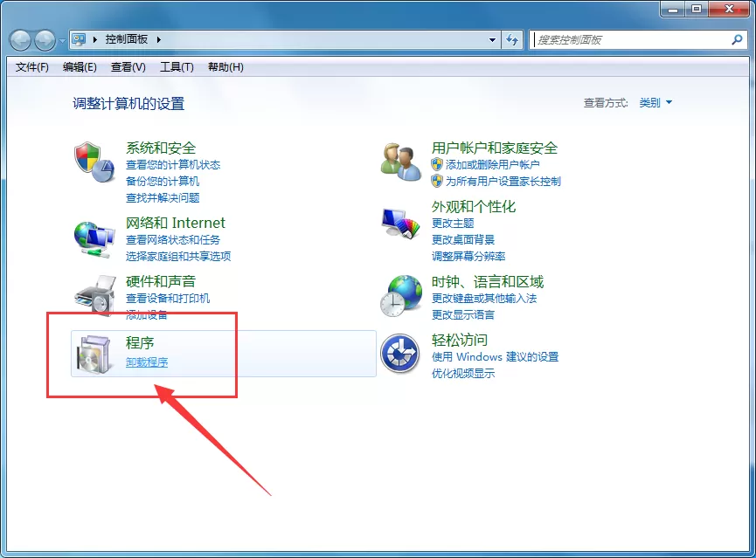This screenshot has height=558, width=756.
Task: Minimize the Control Panel window
Action: 673,9
